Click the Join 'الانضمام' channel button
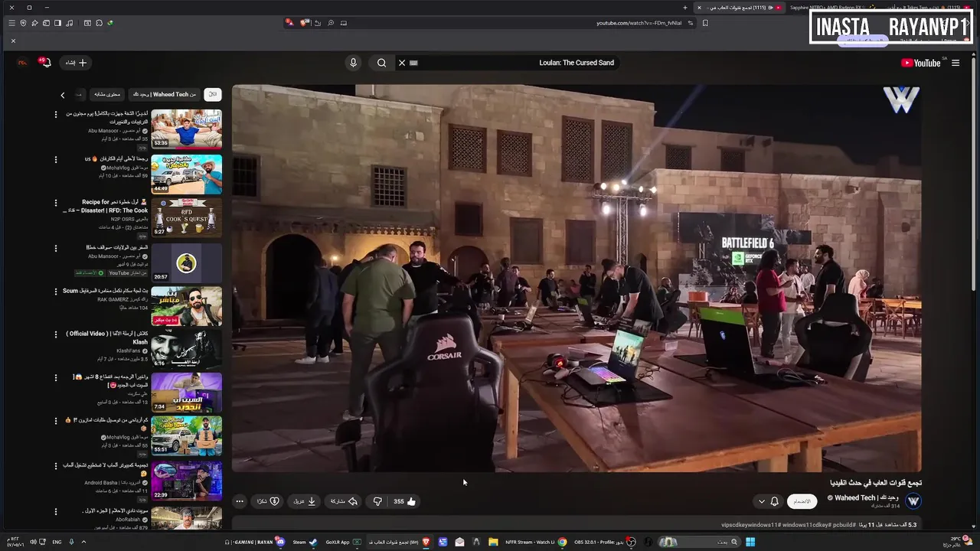 click(802, 501)
